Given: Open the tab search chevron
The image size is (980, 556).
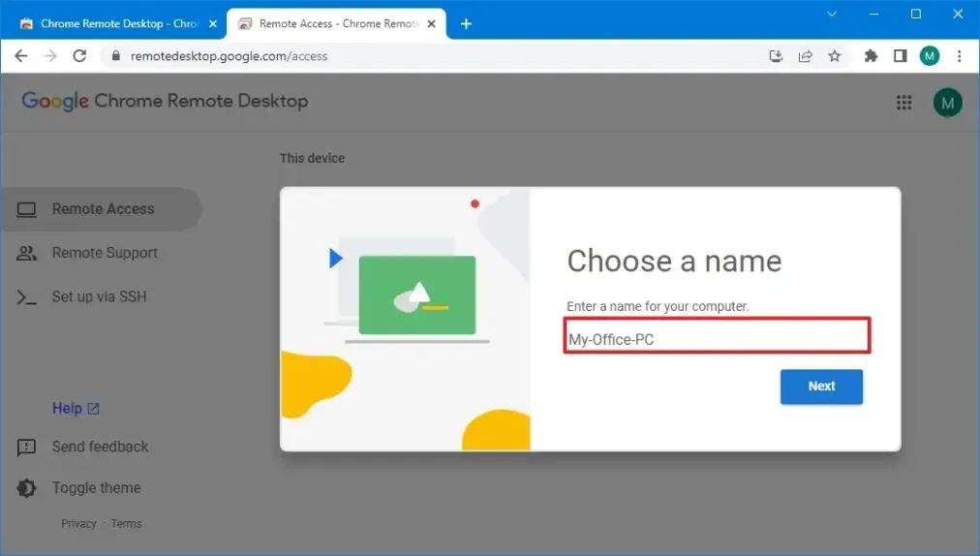Looking at the screenshot, I should (x=832, y=14).
